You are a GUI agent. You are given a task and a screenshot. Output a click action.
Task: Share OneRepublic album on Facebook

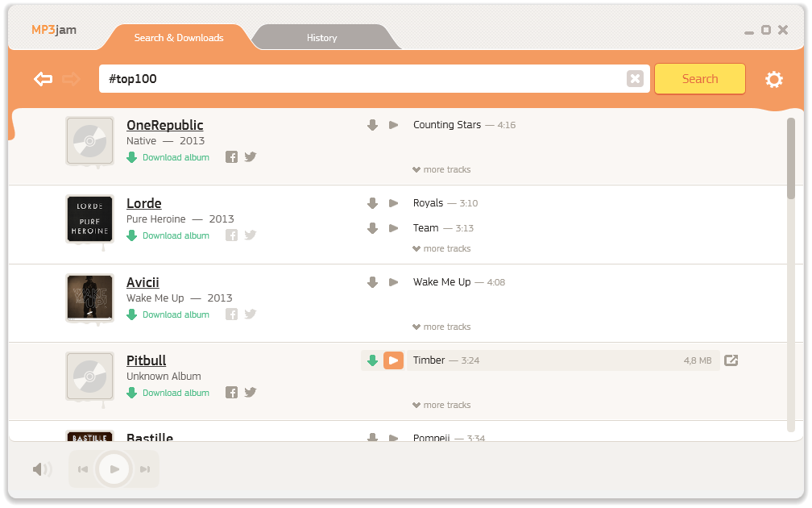pyautogui.click(x=231, y=157)
